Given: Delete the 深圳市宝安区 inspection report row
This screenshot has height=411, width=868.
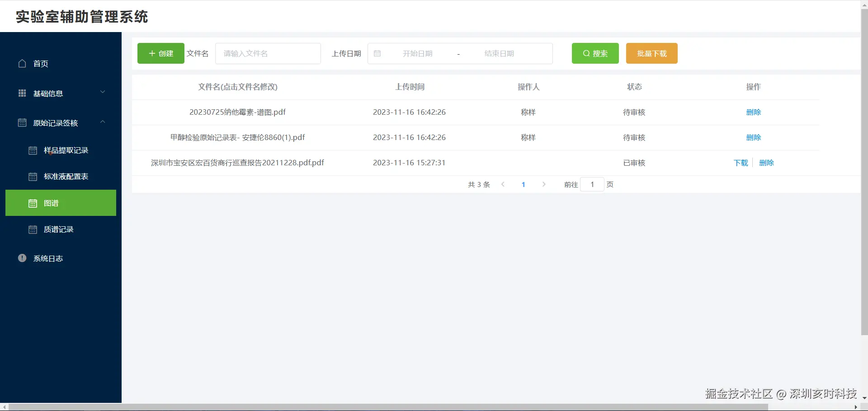Looking at the screenshot, I should point(767,163).
